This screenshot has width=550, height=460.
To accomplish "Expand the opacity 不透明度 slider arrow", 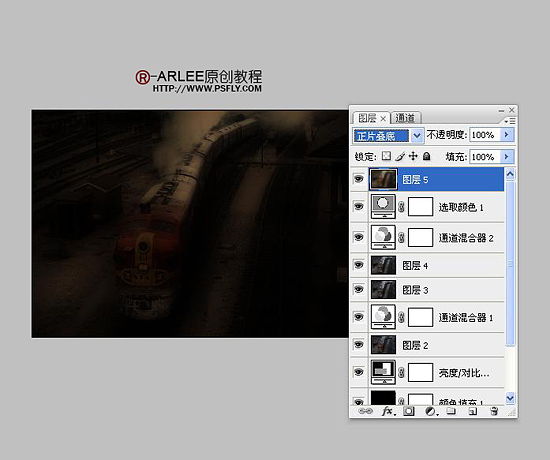I will point(507,135).
